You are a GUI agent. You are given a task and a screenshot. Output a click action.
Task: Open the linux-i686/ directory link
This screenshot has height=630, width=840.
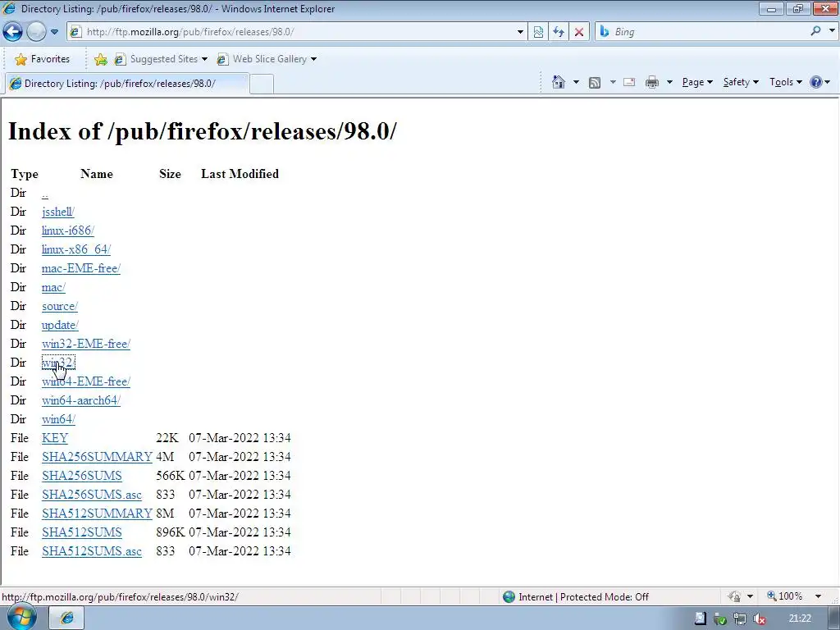68,231
